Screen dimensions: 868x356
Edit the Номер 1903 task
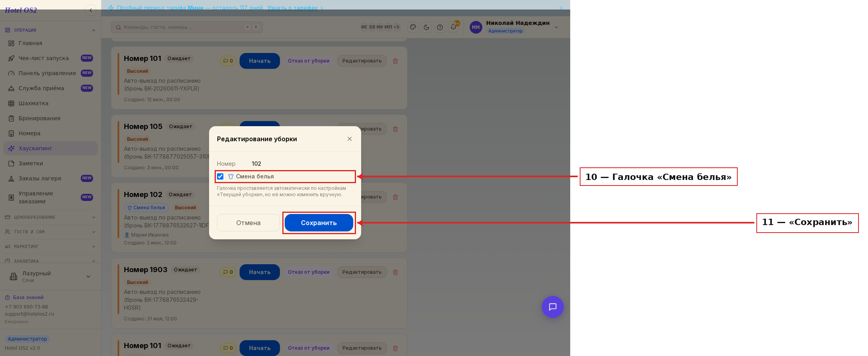point(362,272)
